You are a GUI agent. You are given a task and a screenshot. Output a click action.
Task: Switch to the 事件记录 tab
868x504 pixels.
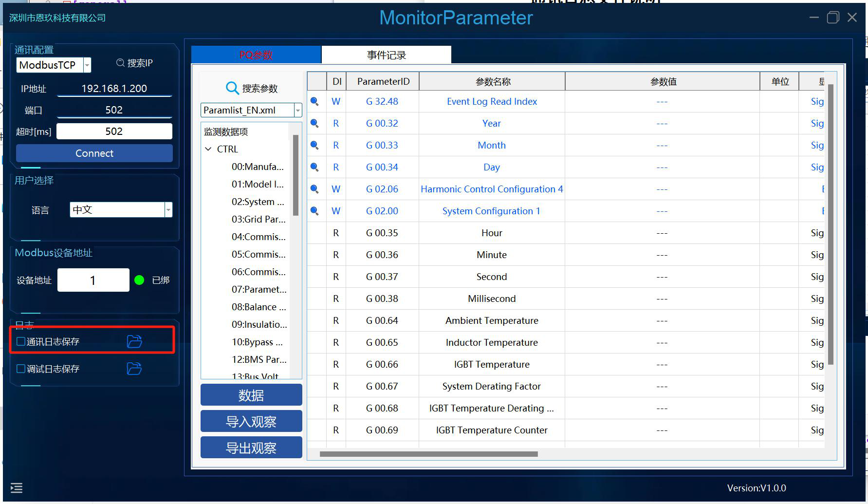(387, 55)
